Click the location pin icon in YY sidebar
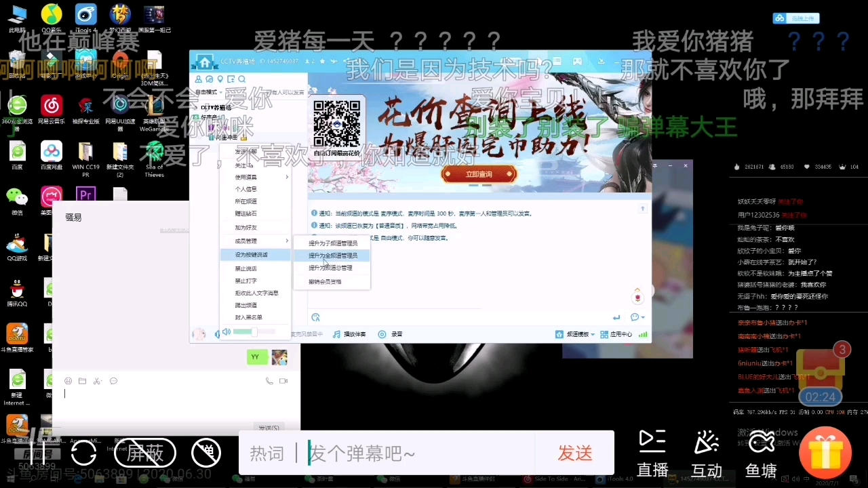868x488 pixels. (220, 79)
